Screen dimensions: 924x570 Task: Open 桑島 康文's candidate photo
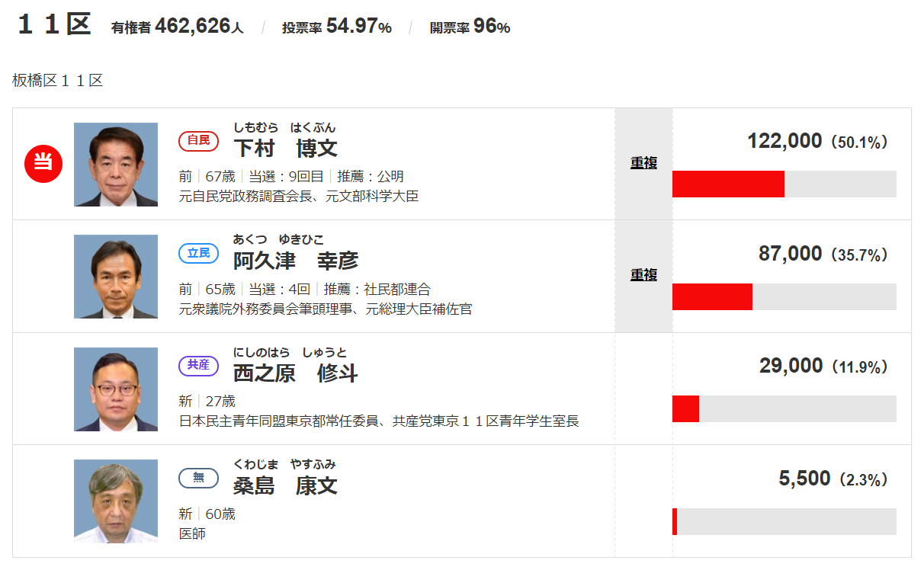[x=116, y=501]
